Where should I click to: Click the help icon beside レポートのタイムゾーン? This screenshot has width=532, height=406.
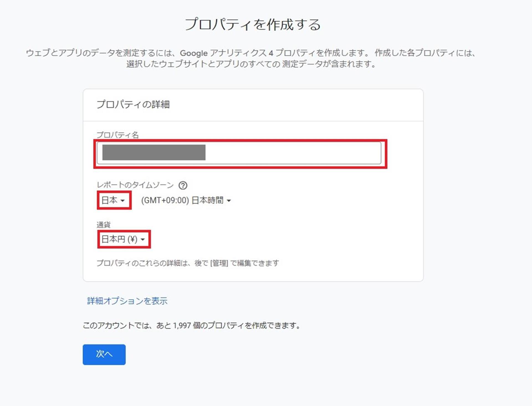click(183, 185)
